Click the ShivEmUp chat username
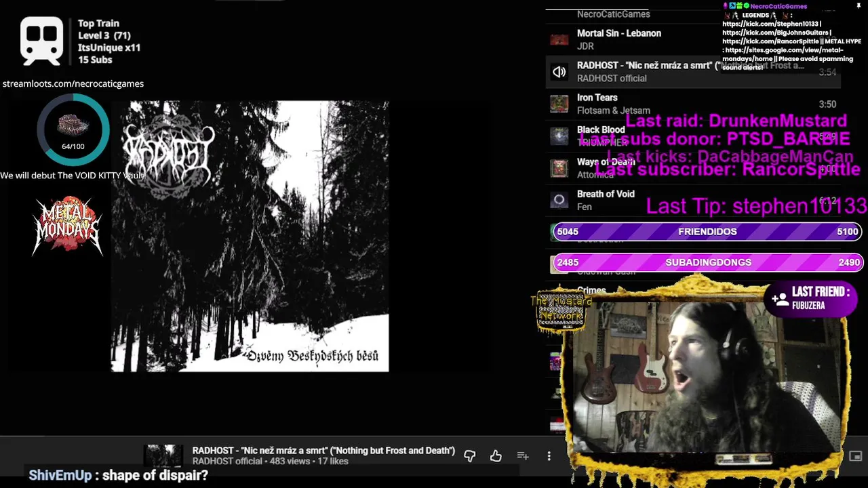 [x=60, y=476]
